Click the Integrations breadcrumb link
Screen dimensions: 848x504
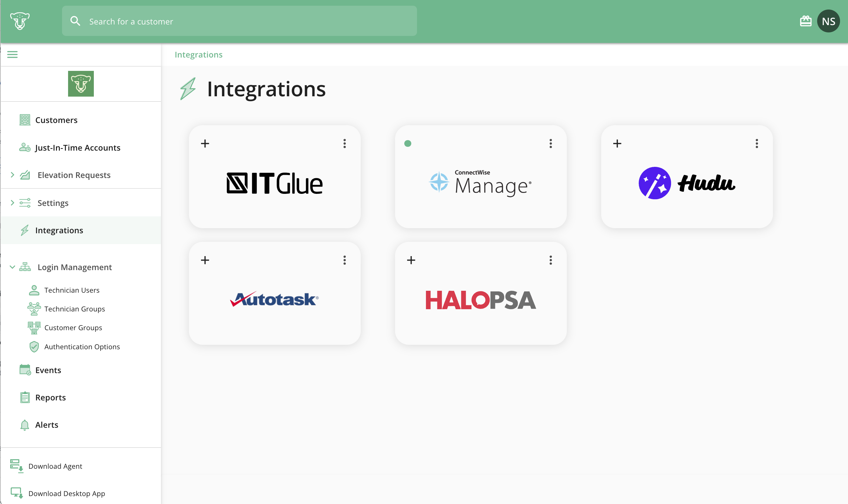pos(198,55)
